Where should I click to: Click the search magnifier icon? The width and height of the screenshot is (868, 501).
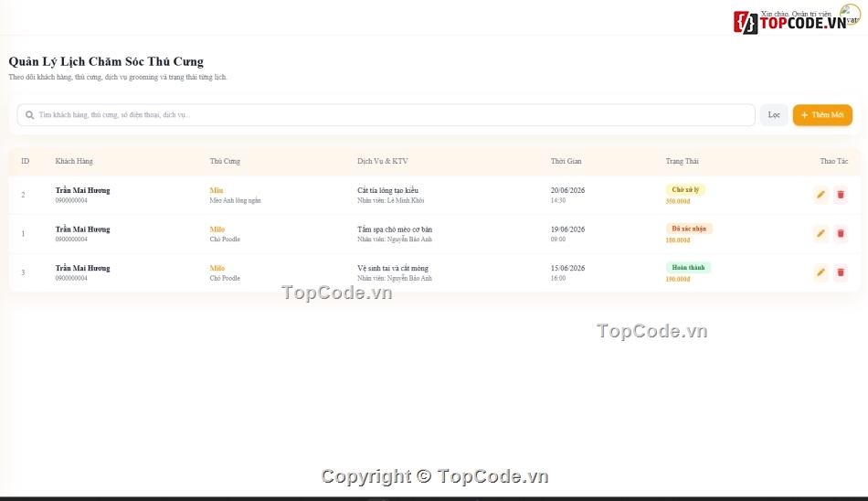[30, 115]
